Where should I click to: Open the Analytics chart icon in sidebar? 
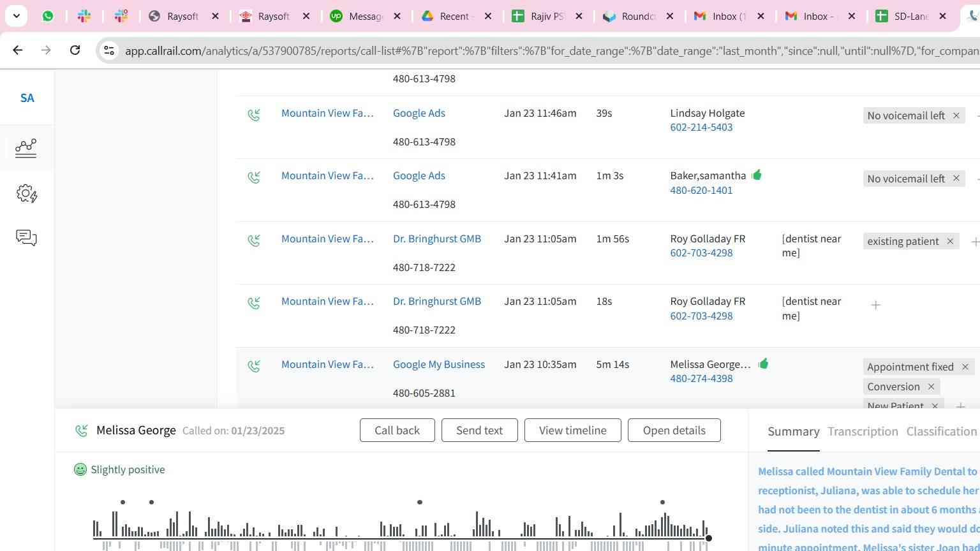click(x=26, y=148)
